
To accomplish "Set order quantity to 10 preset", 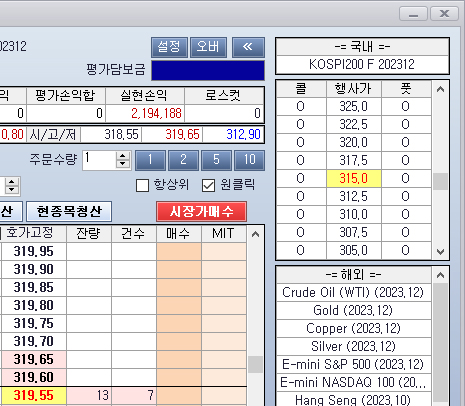I will click(250, 160).
